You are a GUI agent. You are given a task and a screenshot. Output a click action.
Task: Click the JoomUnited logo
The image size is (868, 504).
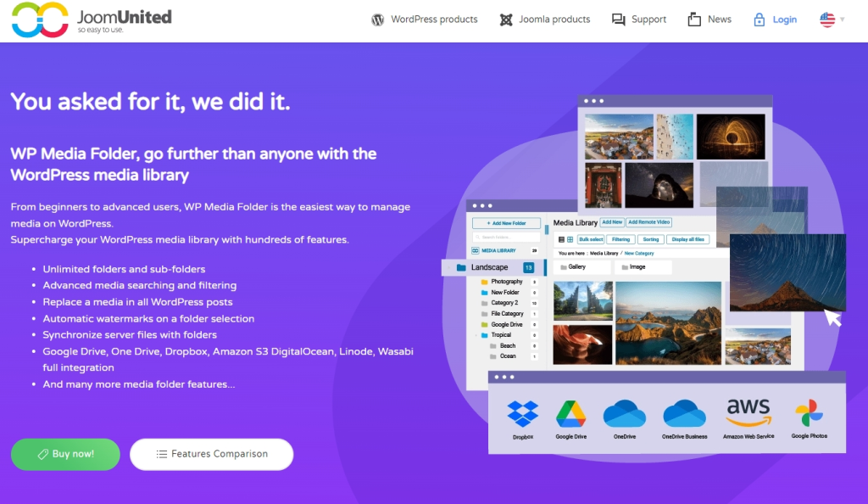tap(92, 20)
